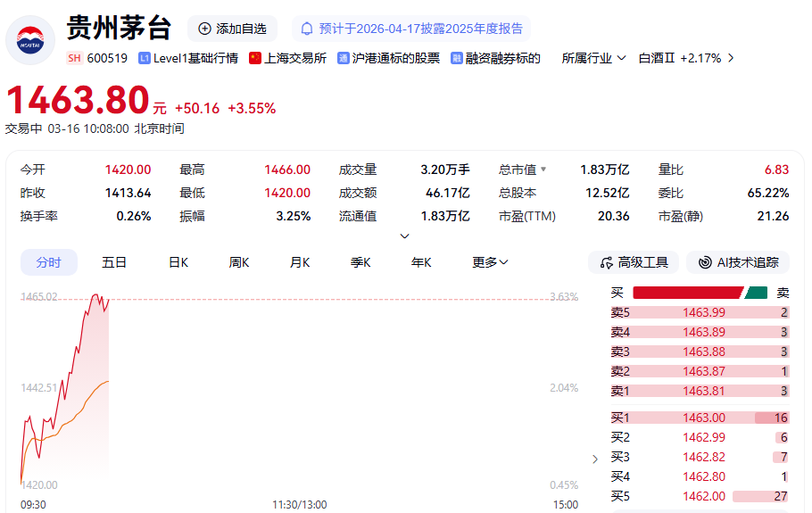812x513 pixels.
Task: Switch to the 月K chart tab
Action: pyautogui.click(x=300, y=262)
